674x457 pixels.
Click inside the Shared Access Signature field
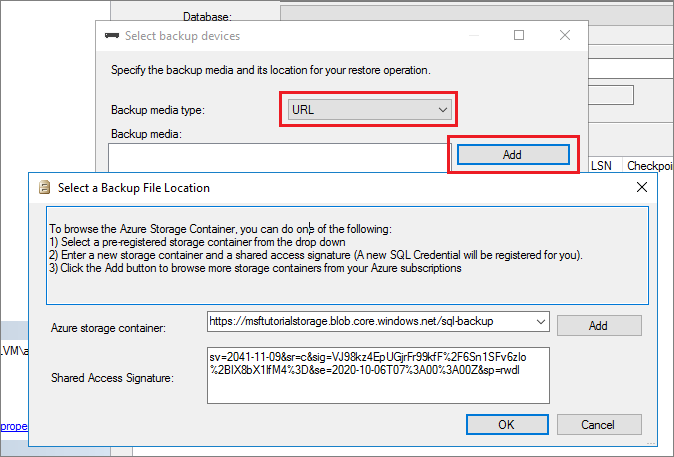coord(378,375)
